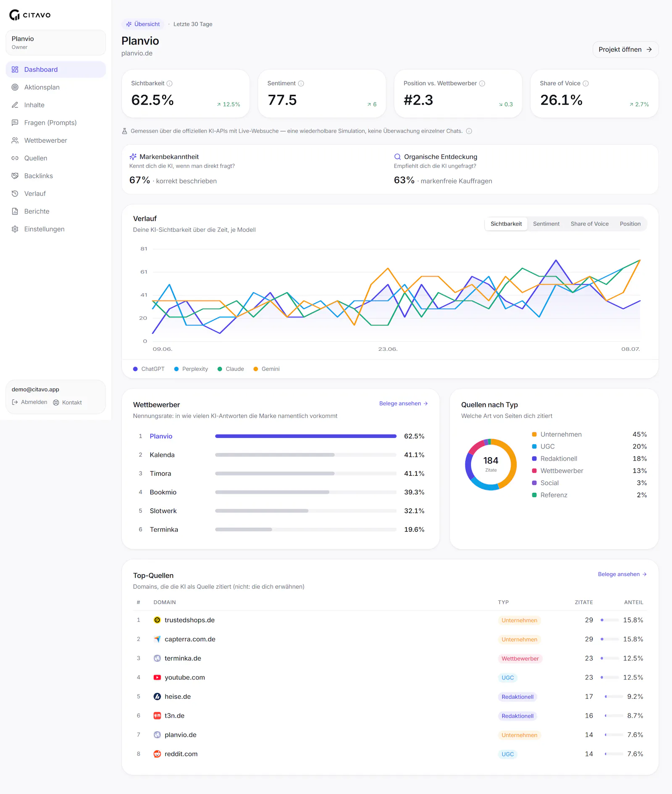672x794 pixels.
Task: Click the Übersicht badge
Action: [143, 24]
